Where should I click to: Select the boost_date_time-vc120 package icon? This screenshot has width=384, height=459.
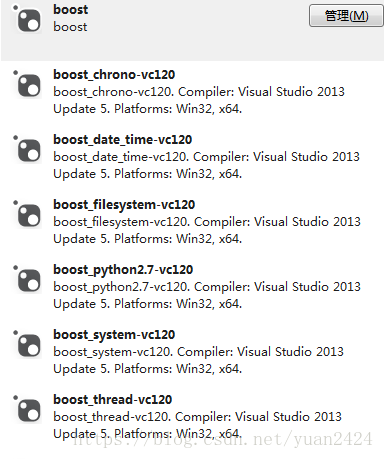coord(27,149)
